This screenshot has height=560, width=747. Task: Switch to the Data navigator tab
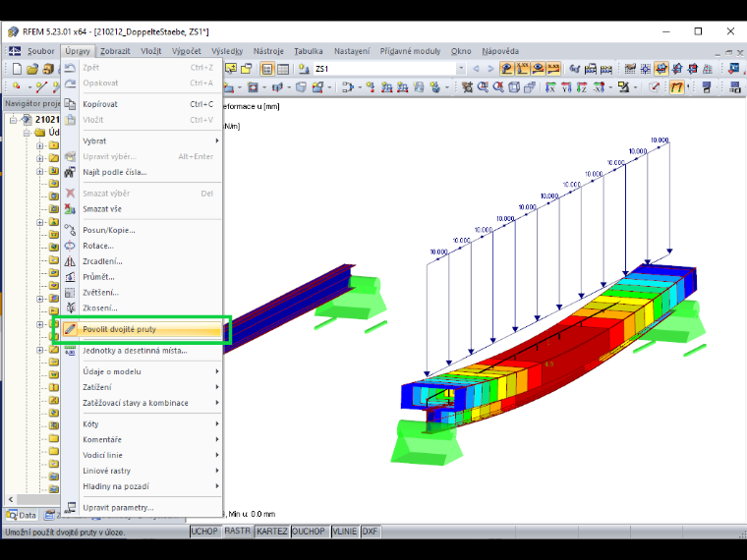(x=22, y=515)
